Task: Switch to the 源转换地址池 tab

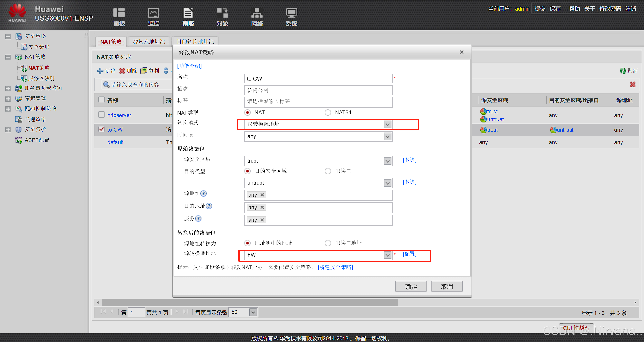Action: (149, 42)
